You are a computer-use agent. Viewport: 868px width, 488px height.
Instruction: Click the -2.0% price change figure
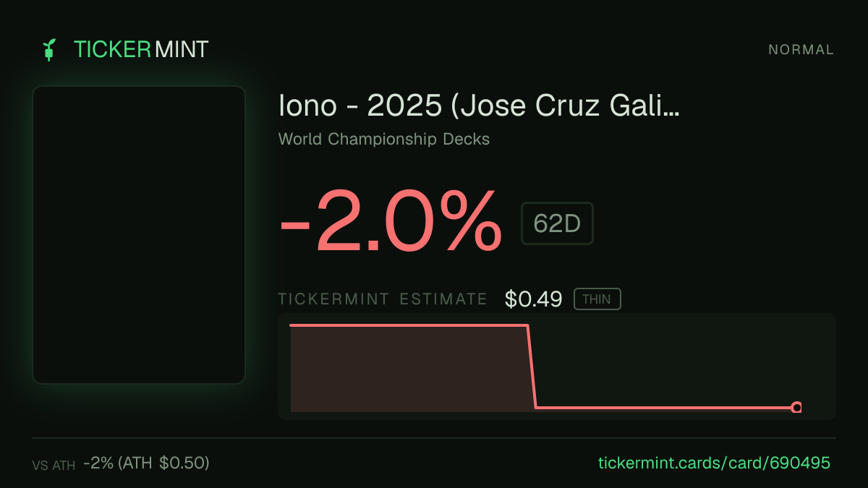pyautogui.click(x=390, y=221)
